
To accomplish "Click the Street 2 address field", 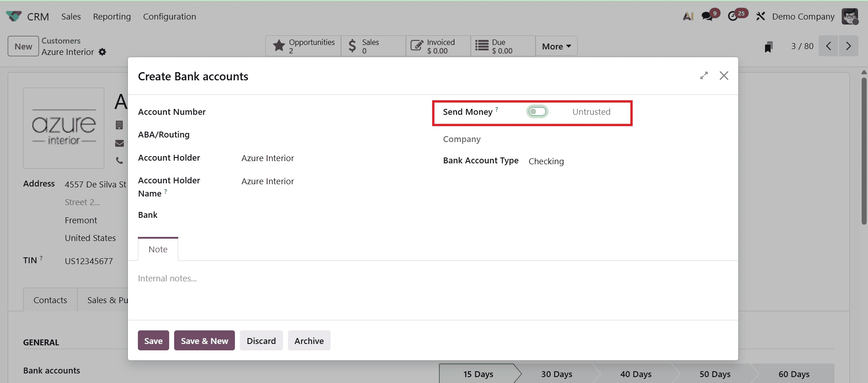I will 82,202.
